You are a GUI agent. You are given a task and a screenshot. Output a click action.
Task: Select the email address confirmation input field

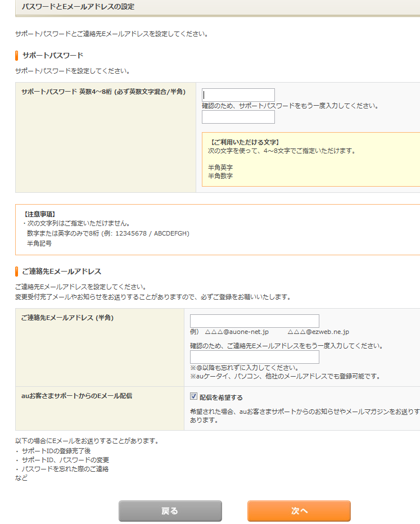coord(254,357)
